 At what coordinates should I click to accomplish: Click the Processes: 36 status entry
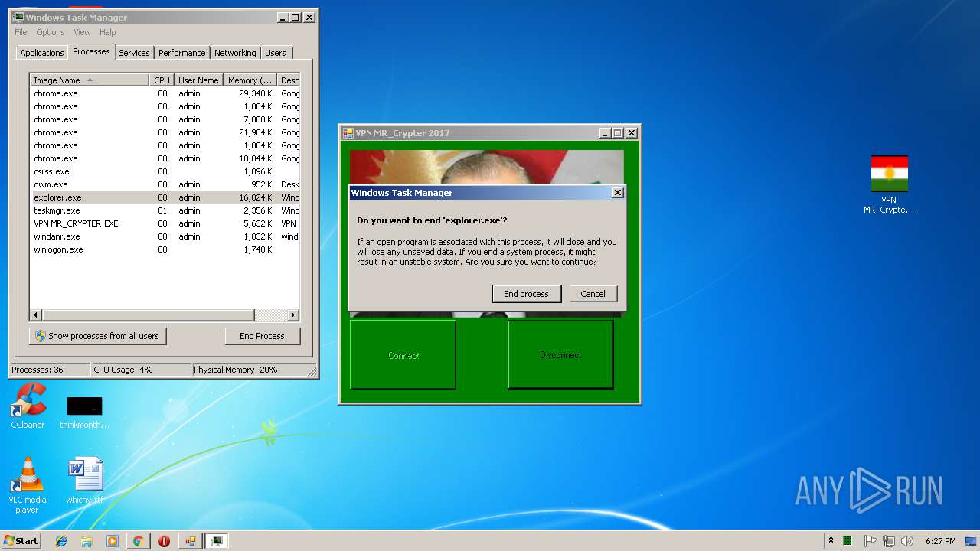pos(50,370)
